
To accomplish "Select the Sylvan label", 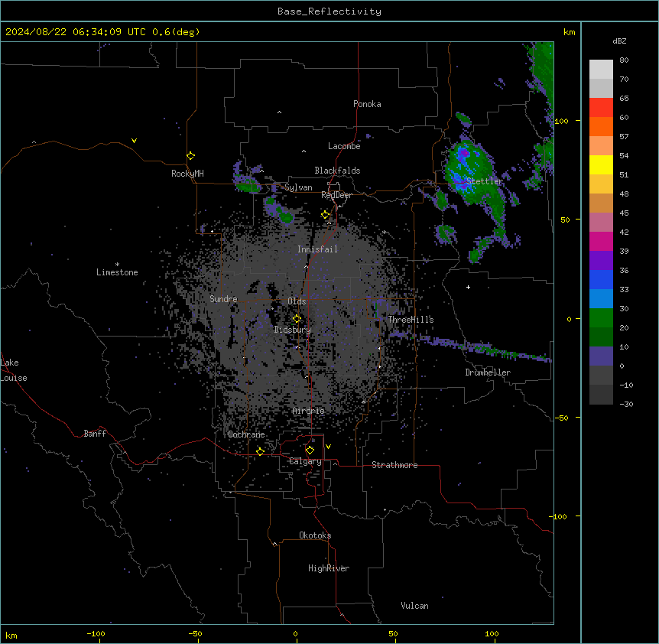I will click(298, 187).
